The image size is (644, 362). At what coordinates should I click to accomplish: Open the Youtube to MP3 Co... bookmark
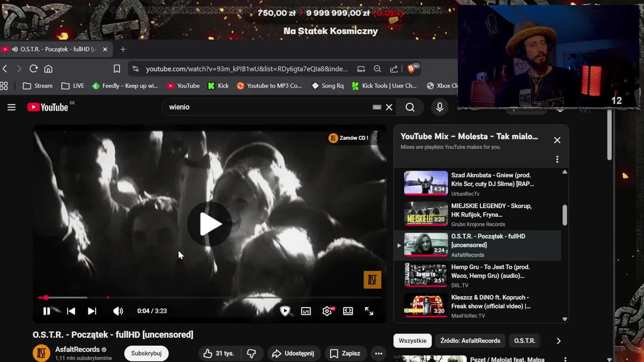(x=269, y=86)
